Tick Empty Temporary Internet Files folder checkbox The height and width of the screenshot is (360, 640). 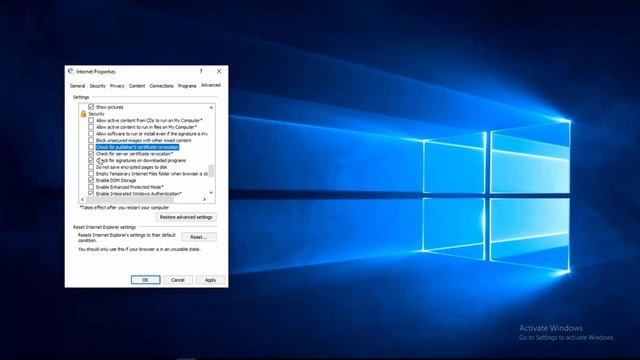click(x=91, y=174)
